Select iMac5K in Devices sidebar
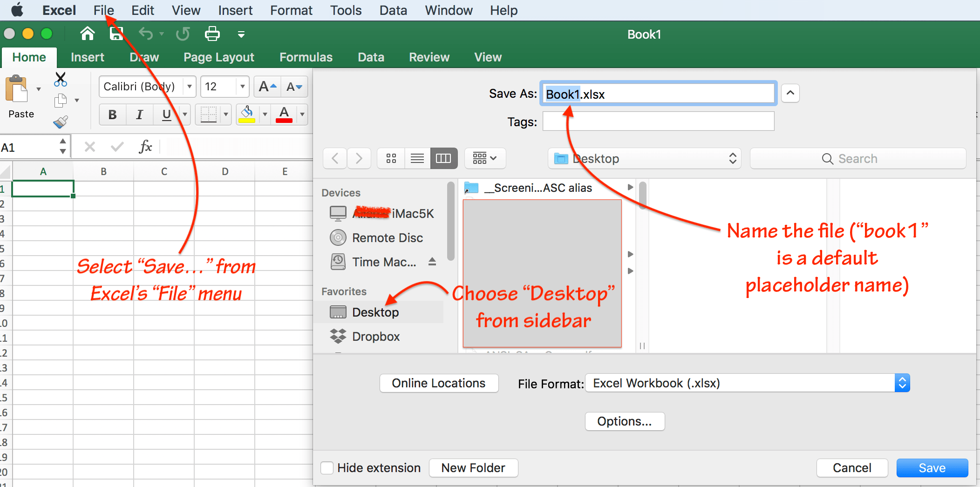The width and height of the screenshot is (980, 487). (382, 213)
